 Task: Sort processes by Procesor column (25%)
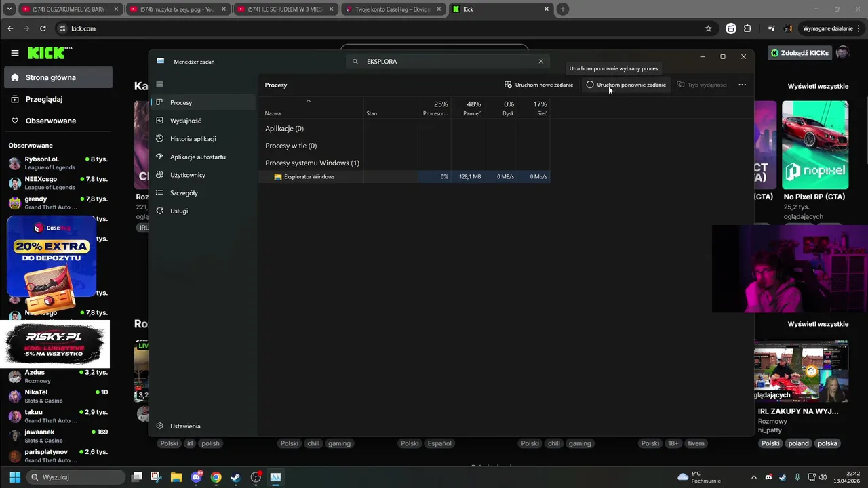pyautogui.click(x=435, y=108)
